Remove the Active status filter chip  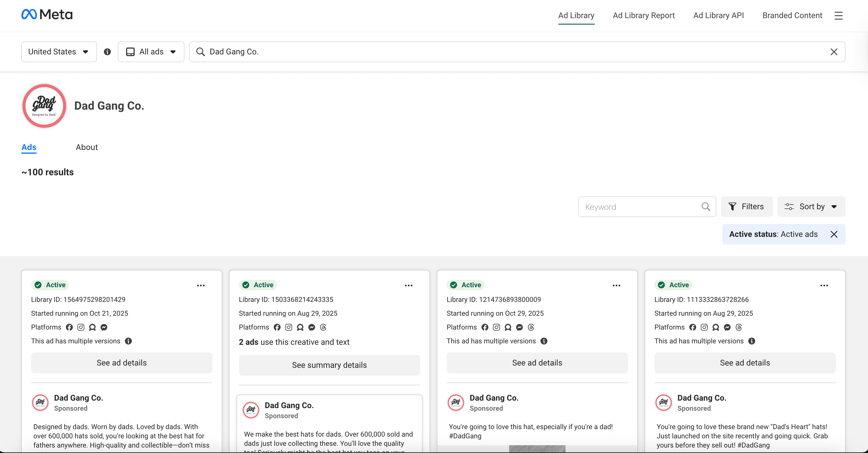point(834,234)
